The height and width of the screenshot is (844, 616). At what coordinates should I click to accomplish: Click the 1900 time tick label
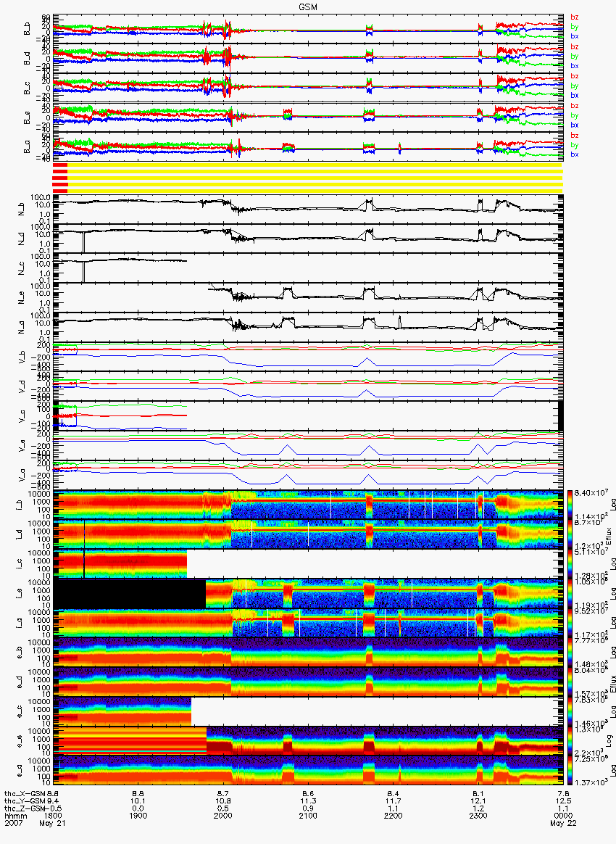138,816
